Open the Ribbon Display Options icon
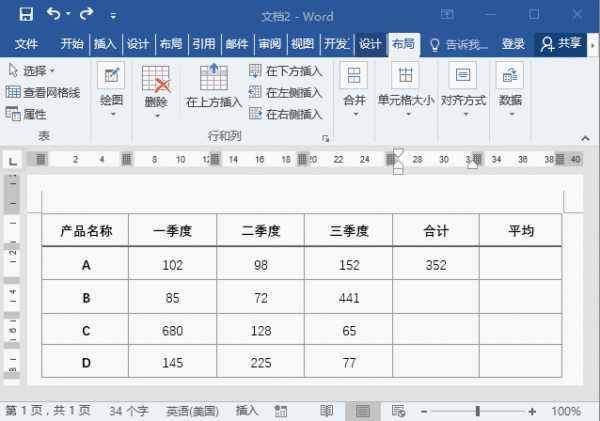The image size is (600, 421). click(447, 15)
